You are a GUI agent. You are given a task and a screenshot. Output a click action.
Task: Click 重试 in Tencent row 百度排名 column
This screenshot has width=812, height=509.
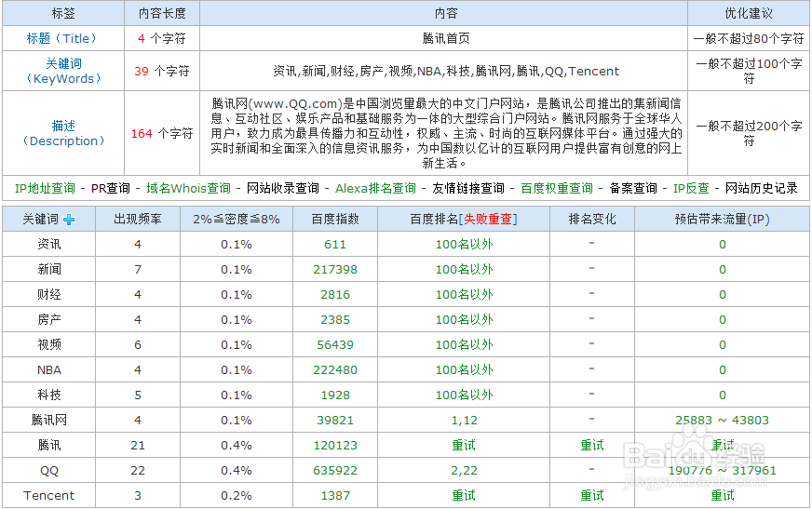(x=464, y=496)
